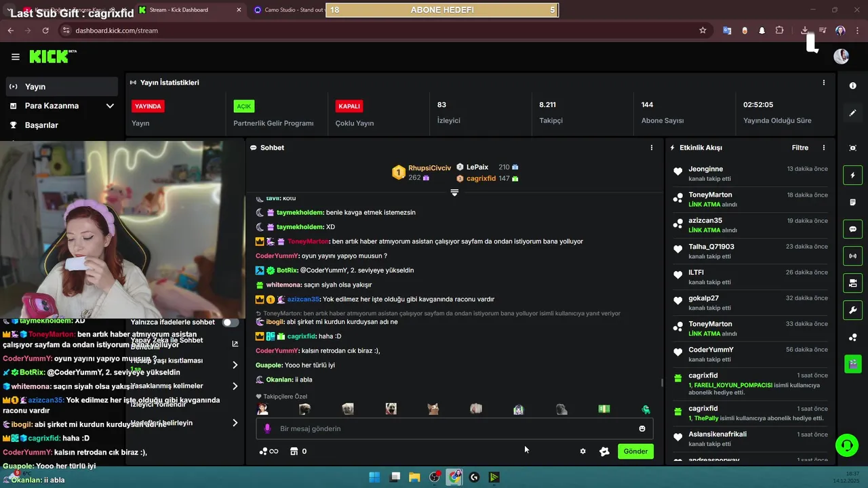Image resolution: width=868 pixels, height=488 pixels.
Task: Click the notes document icon in right sidebar
Action: coord(852,202)
